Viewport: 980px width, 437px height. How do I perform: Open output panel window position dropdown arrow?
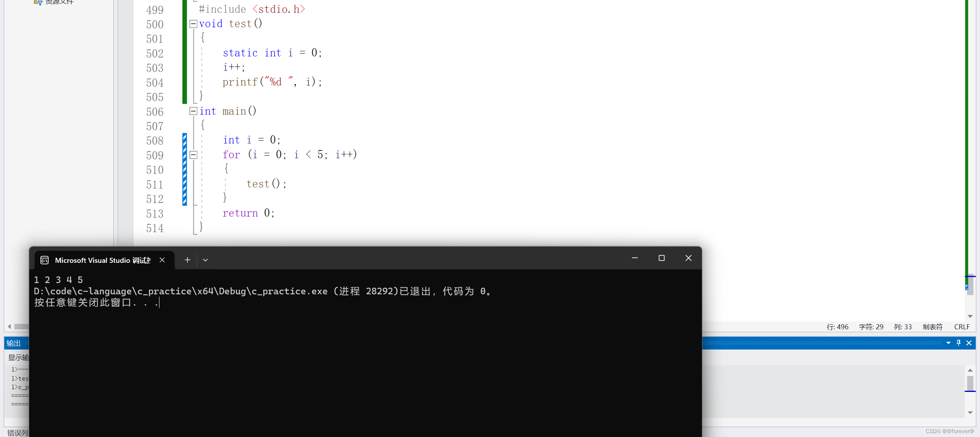[x=948, y=343]
